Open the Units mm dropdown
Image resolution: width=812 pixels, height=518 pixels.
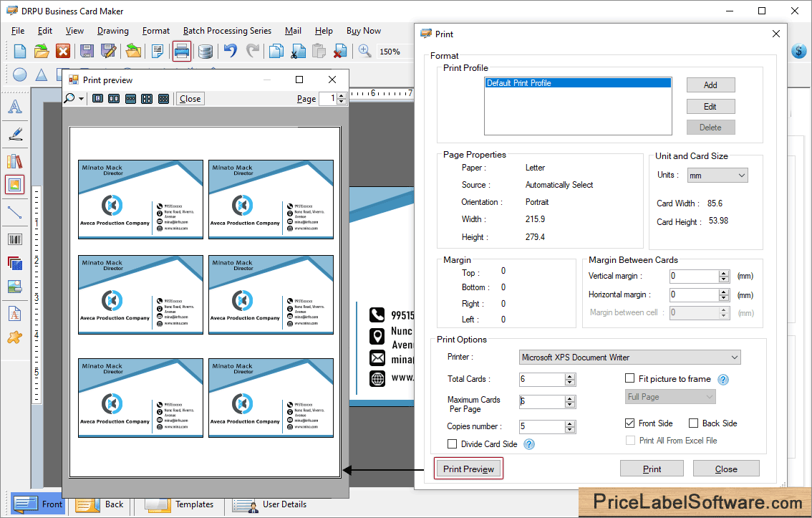[717, 176]
